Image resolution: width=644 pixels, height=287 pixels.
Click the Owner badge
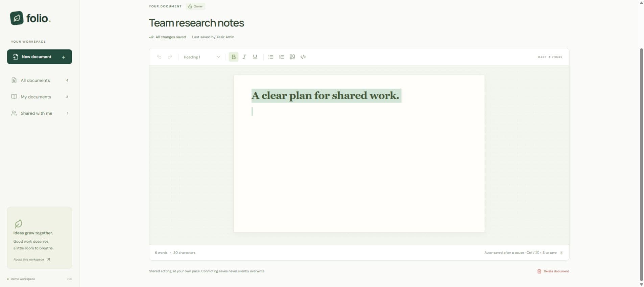pos(195,6)
